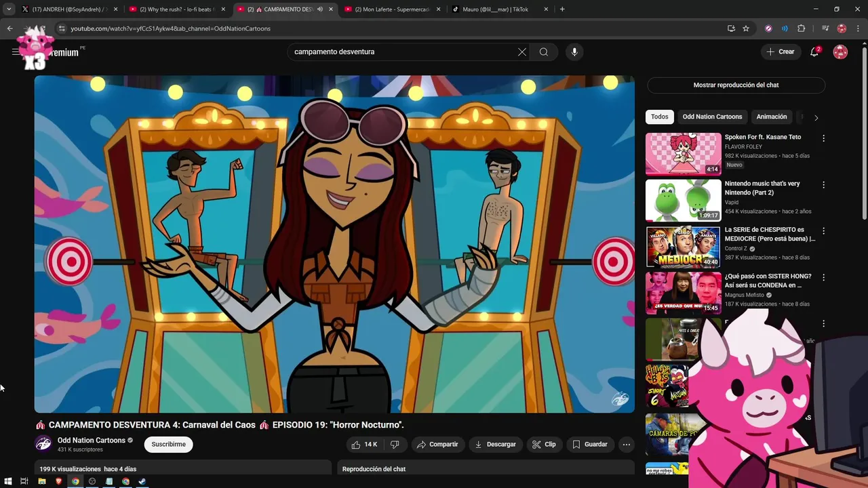Open options for Spoken For ft. Kasane Teto
The width and height of the screenshot is (868, 488).
[823, 138]
